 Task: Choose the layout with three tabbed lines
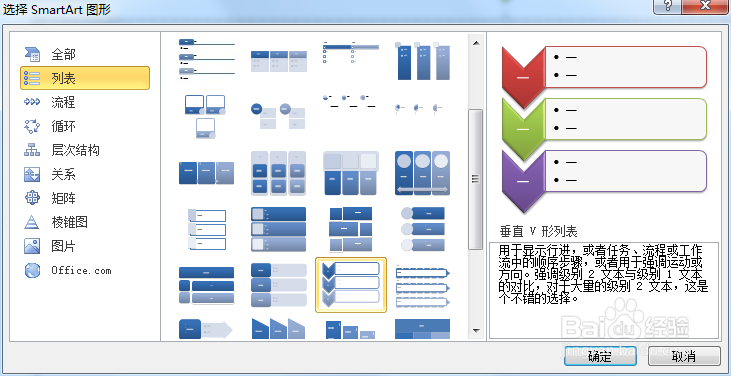[207, 59]
